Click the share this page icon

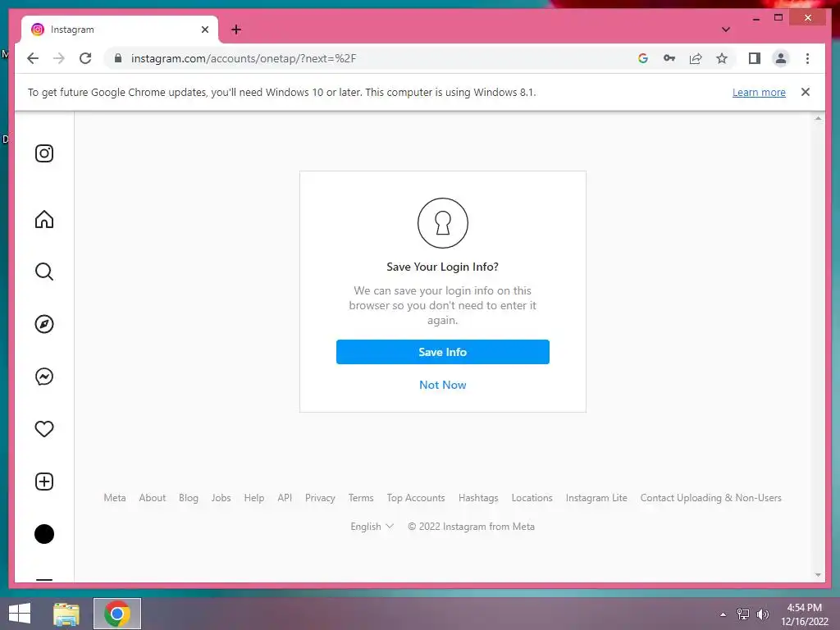pyautogui.click(x=696, y=58)
